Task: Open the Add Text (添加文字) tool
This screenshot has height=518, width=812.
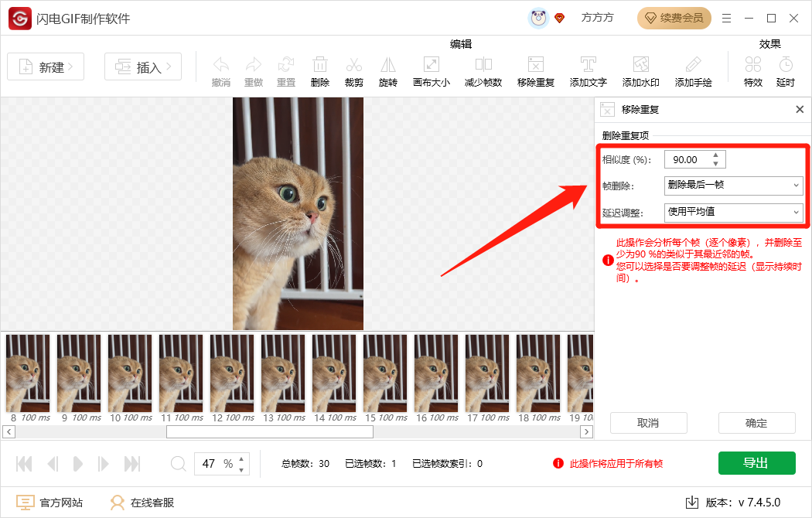Action: click(x=589, y=65)
